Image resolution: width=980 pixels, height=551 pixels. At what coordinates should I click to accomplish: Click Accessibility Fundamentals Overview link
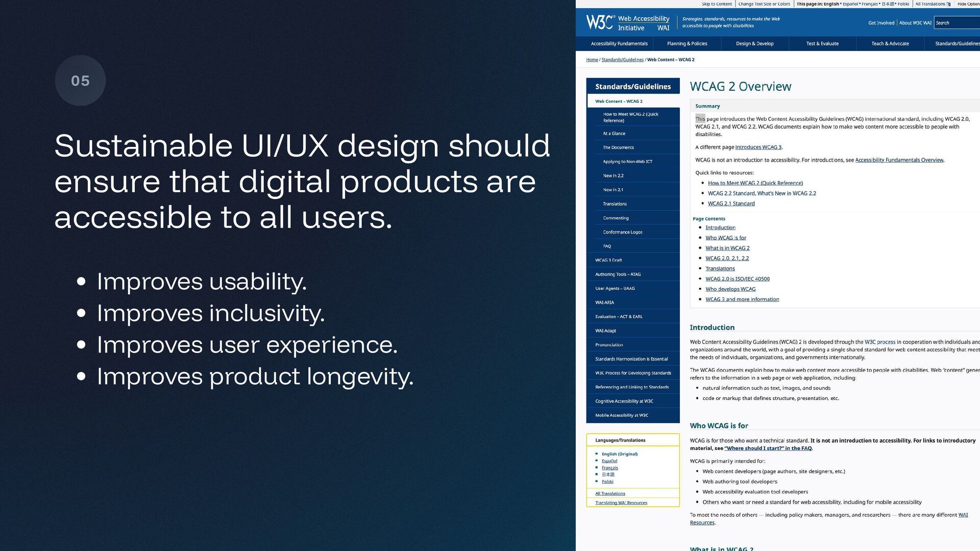click(x=899, y=160)
